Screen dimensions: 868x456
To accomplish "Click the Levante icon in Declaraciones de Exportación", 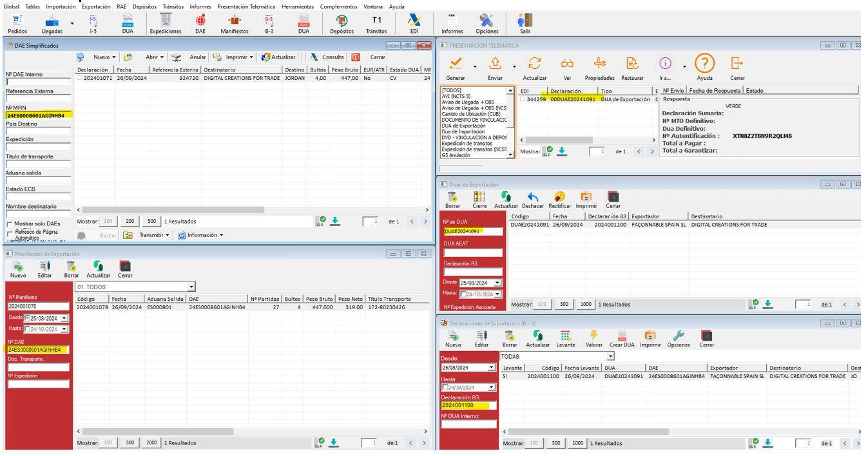I will (565, 338).
